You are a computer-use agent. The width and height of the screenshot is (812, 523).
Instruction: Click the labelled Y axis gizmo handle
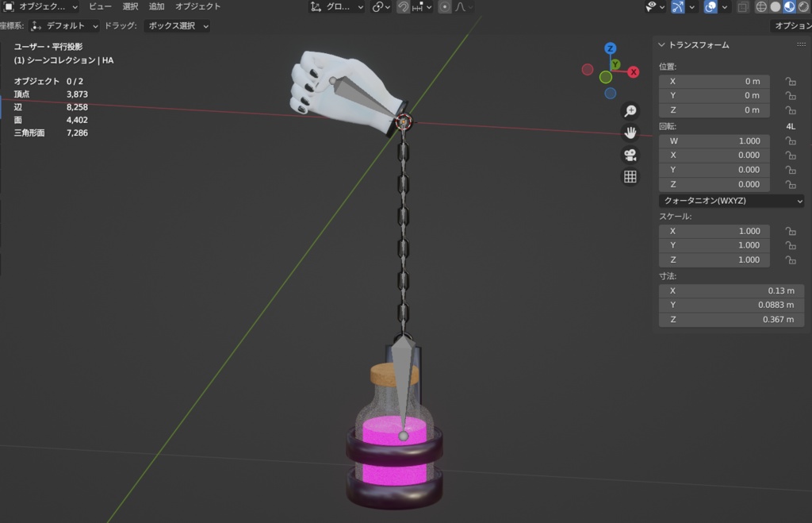pos(615,64)
